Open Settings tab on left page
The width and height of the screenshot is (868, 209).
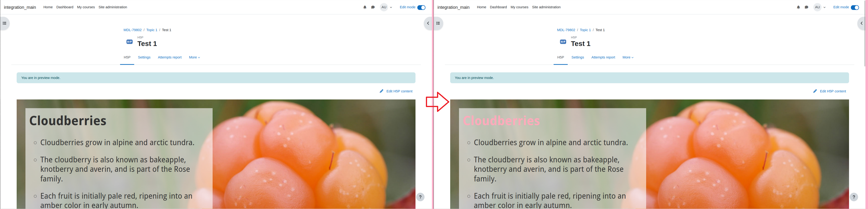144,58
